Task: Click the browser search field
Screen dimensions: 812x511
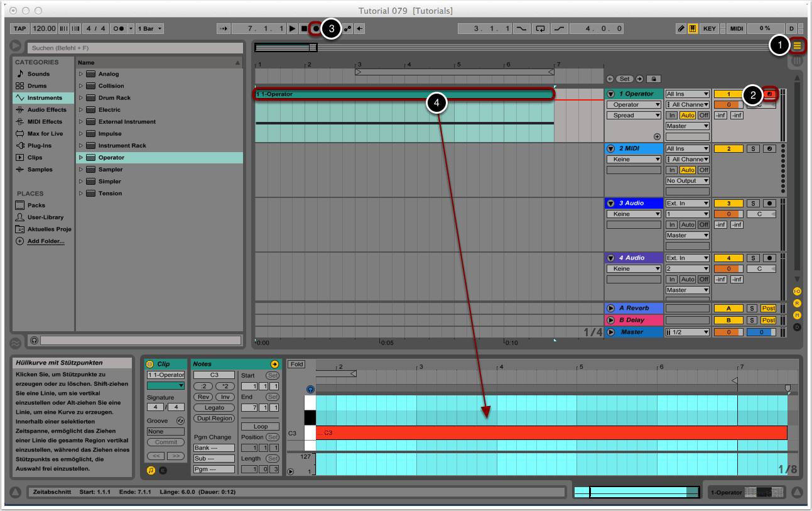Action: tap(136, 48)
